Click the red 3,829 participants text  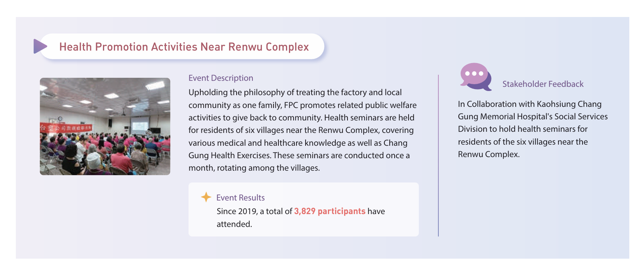click(x=329, y=211)
